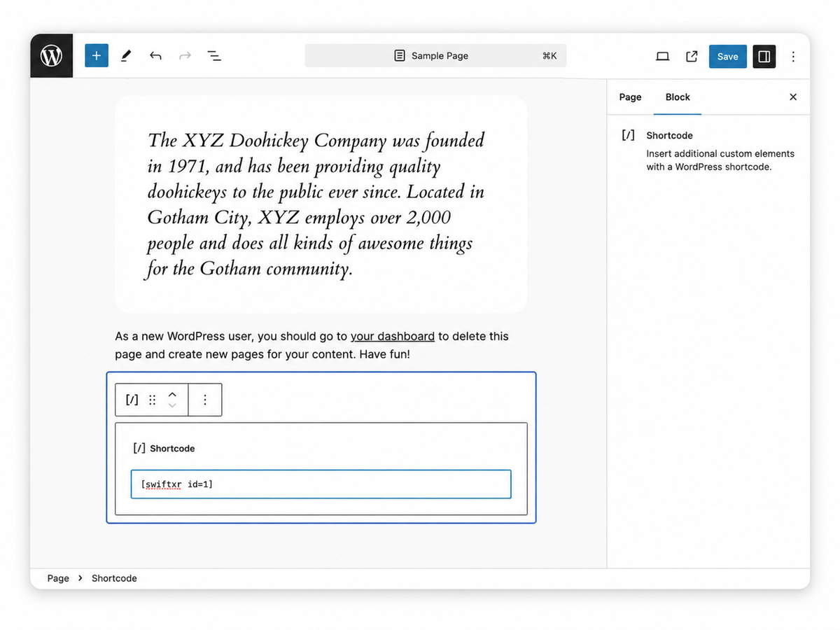
Task: Close the settings sidebar
Action: [793, 97]
